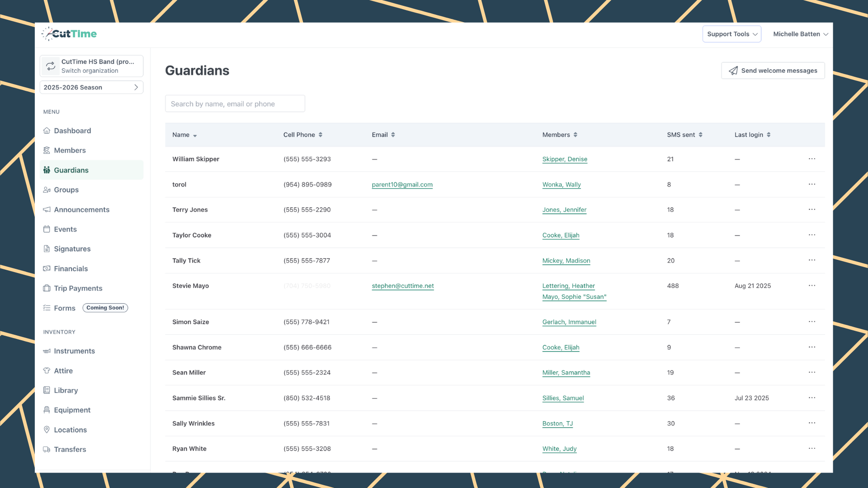Viewport: 868px width, 488px height.
Task: Open William Skipper's row actions menu
Action: click(x=812, y=159)
